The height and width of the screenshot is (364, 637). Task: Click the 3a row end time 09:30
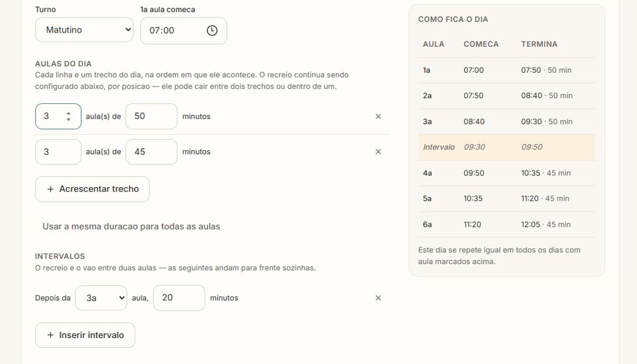click(532, 122)
